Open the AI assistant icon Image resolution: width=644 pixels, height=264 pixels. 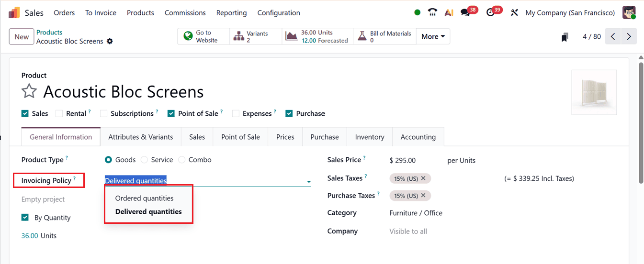449,13
